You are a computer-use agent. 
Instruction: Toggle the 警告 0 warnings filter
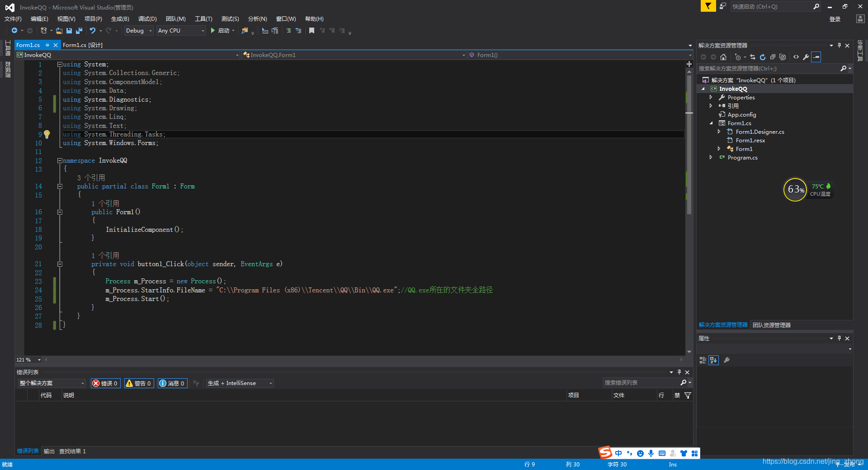tap(139, 383)
